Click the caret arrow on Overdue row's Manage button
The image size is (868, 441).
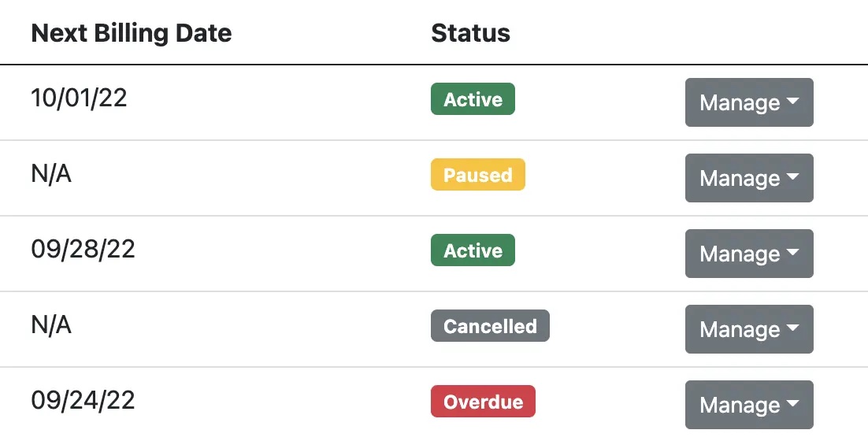pos(793,404)
